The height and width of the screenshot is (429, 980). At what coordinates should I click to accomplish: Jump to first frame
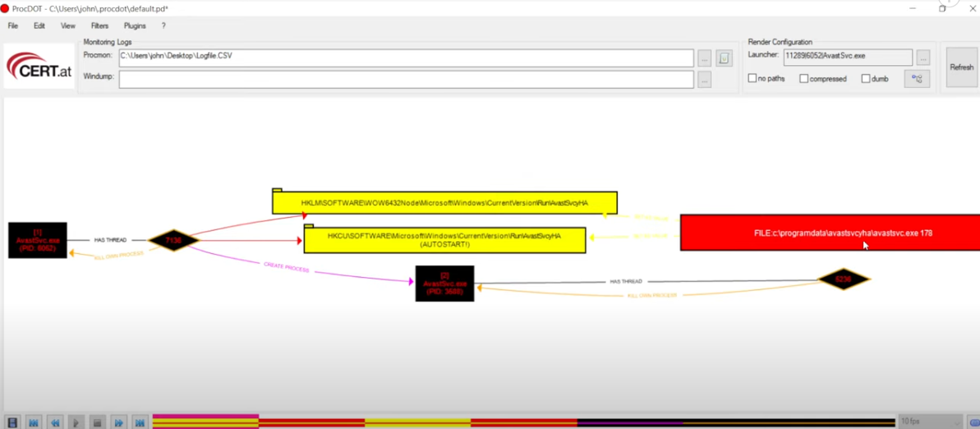(34, 422)
